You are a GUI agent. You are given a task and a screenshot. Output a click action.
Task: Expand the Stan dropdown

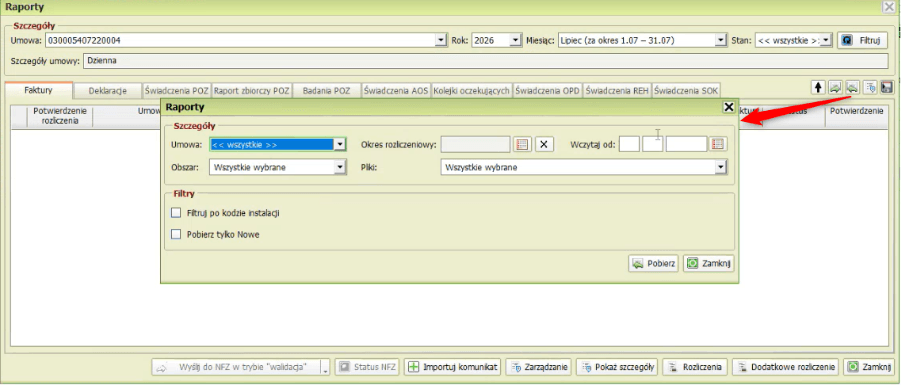pyautogui.click(x=827, y=40)
